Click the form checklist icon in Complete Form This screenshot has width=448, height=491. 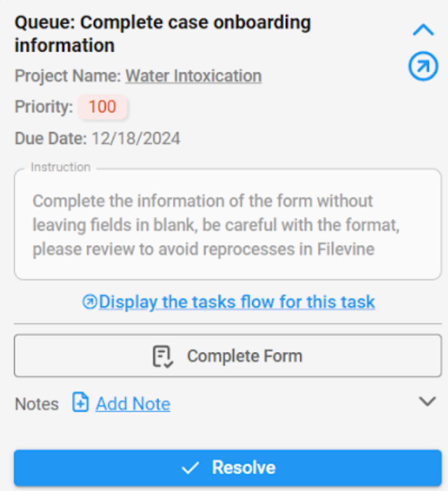163,357
